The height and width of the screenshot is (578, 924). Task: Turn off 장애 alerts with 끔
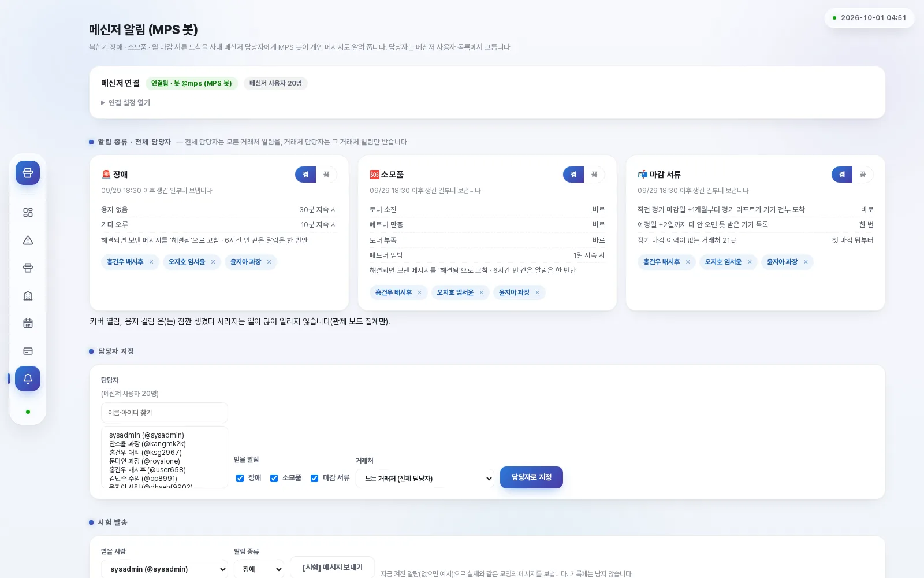click(x=326, y=175)
